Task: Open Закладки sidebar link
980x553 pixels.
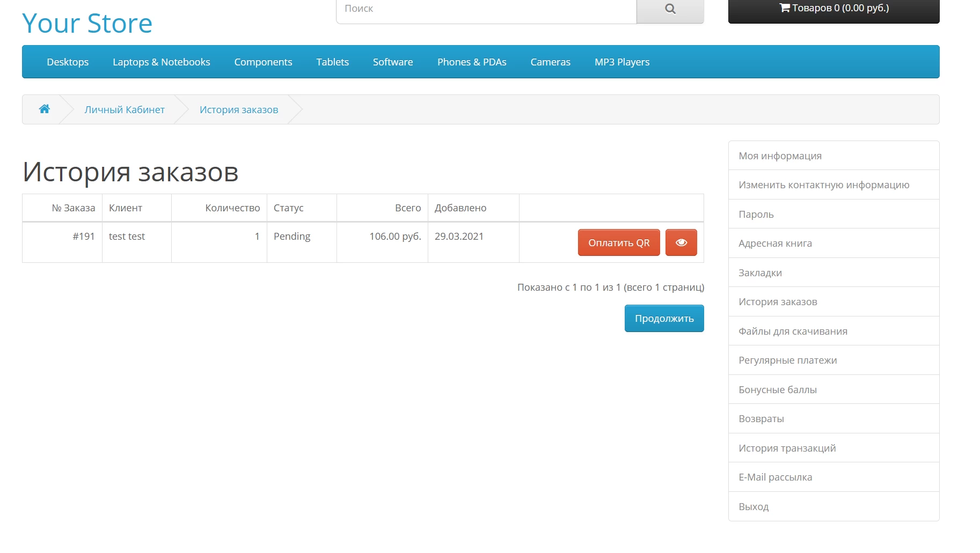Action: (x=833, y=272)
